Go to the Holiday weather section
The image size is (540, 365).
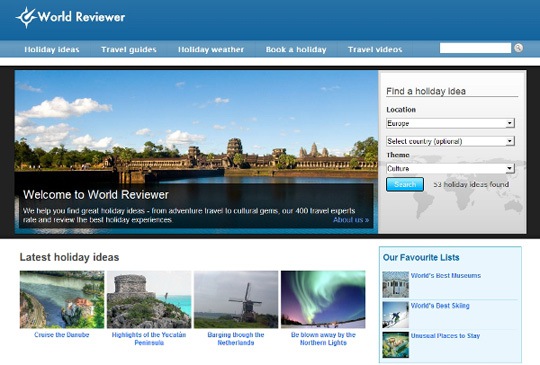(x=211, y=50)
